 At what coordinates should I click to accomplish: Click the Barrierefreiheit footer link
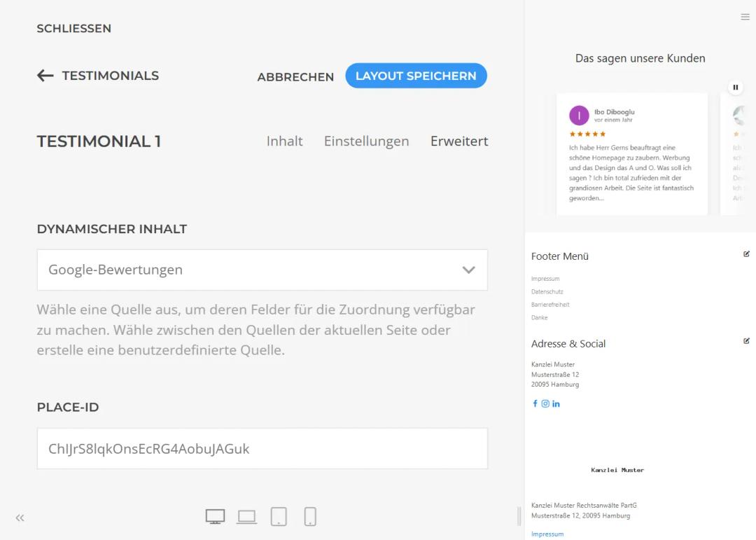tap(550, 305)
